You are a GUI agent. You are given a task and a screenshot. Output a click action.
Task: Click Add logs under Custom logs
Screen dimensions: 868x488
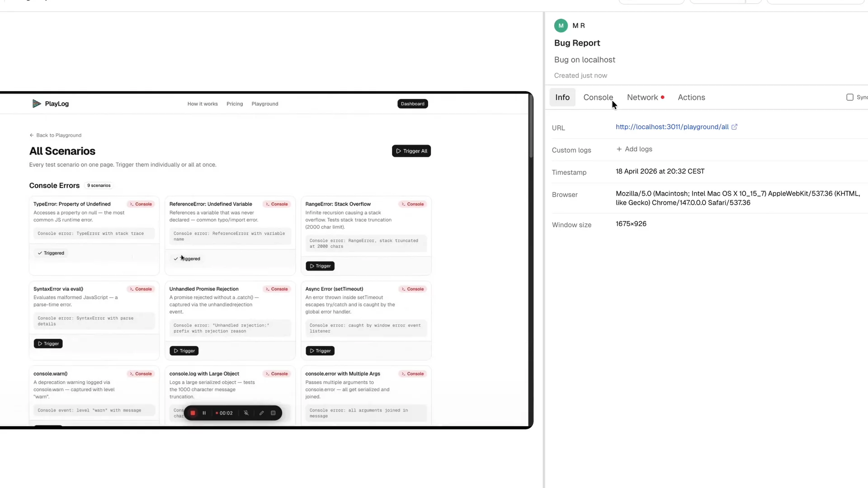pyautogui.click(x=634, y=149)
